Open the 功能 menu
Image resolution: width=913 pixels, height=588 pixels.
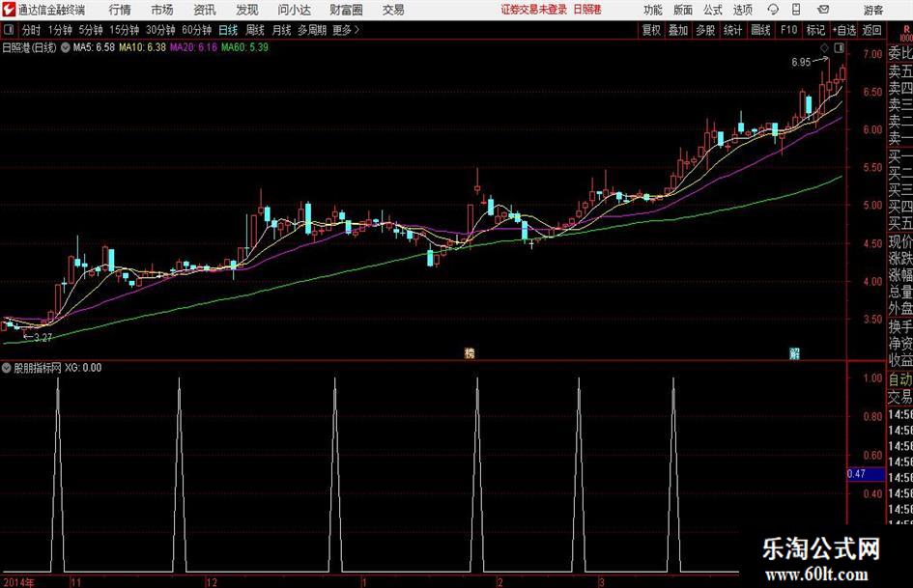pos(653,10)
